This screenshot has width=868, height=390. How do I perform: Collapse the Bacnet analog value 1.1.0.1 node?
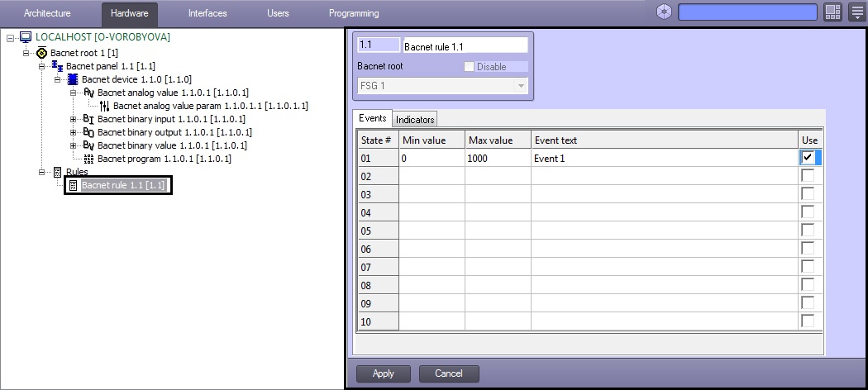[74, 93]
